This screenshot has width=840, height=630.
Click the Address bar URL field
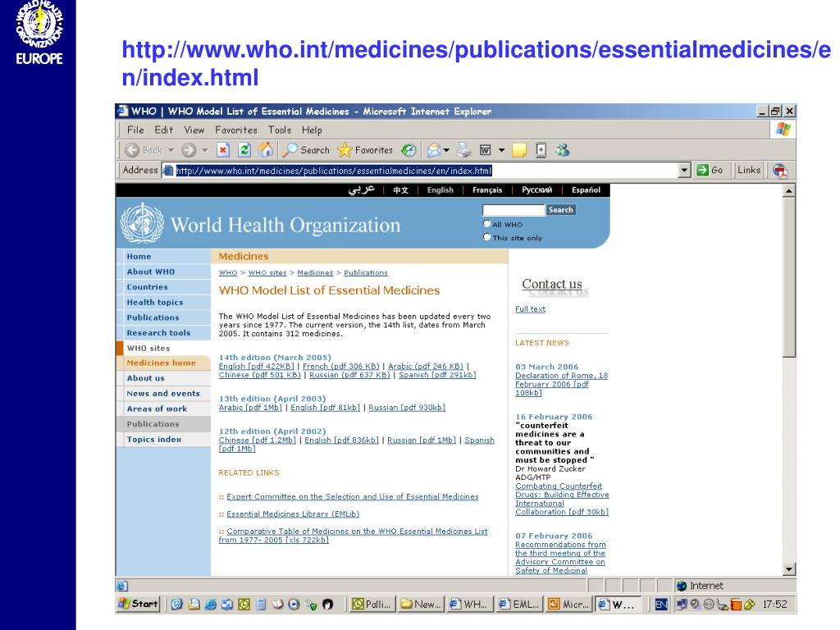coord(420,171)
